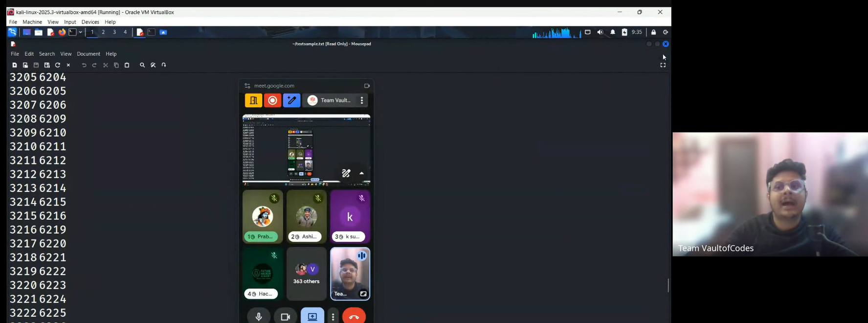Open Mousepad Document menu
The height and width of the screenshot is (323, 868).
[89, 54]
